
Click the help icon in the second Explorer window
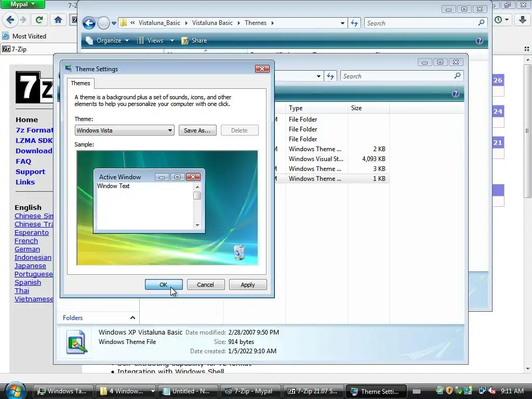[x=455, y=94]
